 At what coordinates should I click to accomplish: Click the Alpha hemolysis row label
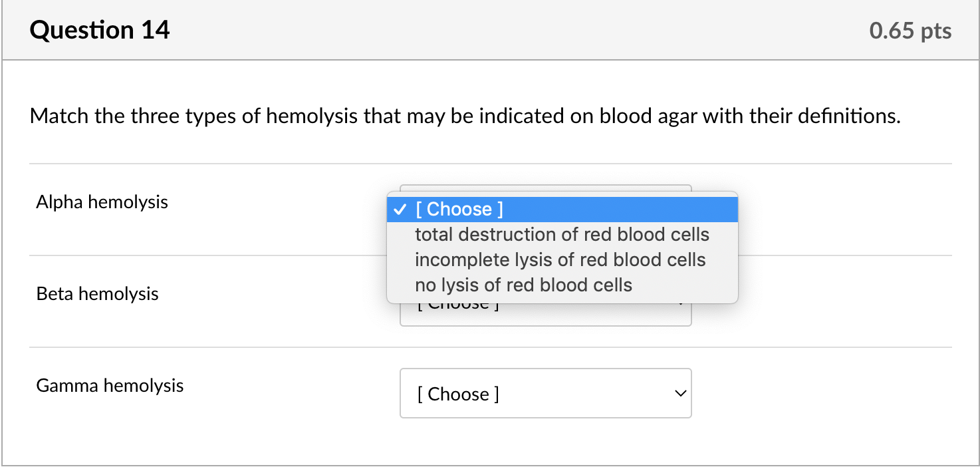[x=102, y=202]
